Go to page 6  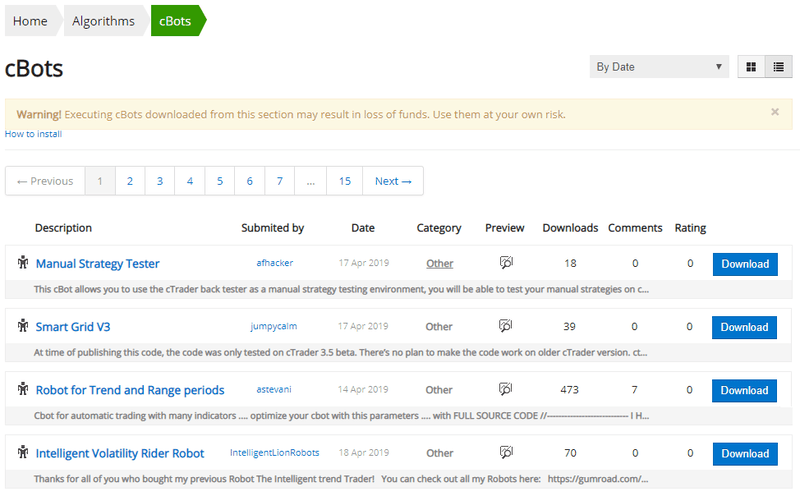click(249, 181)
